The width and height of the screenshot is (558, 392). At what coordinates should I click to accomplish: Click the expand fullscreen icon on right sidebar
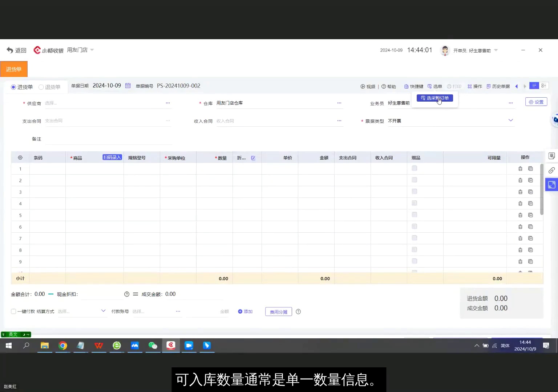(x=551, y=185)
